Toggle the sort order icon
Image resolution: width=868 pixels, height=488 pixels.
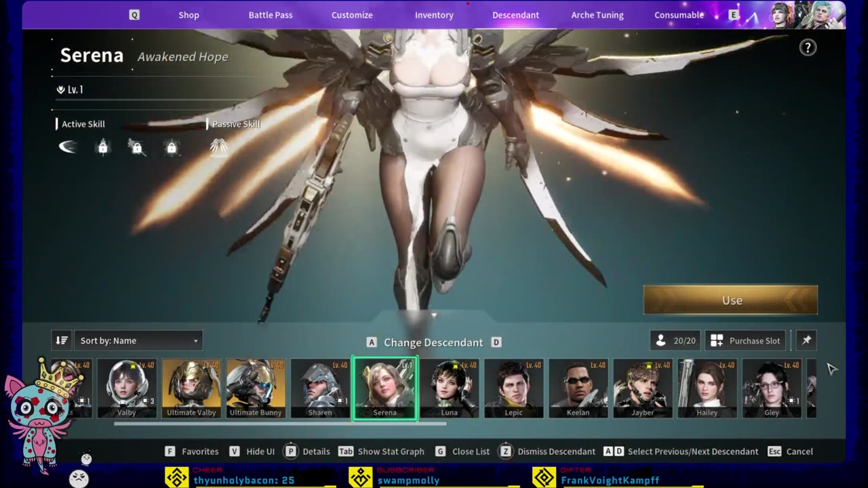click(62, 340)
